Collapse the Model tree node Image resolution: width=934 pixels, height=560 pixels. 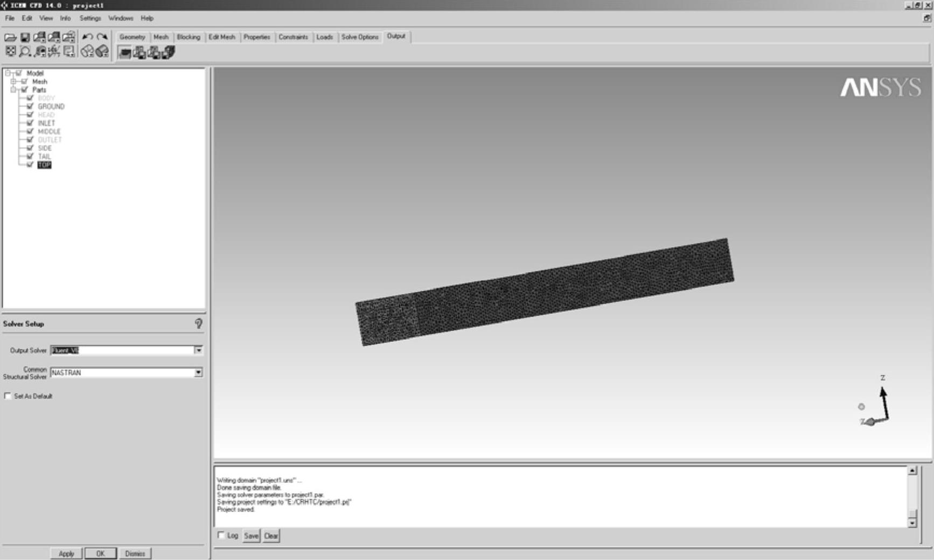pyautogui.click(x=8, y=73)
